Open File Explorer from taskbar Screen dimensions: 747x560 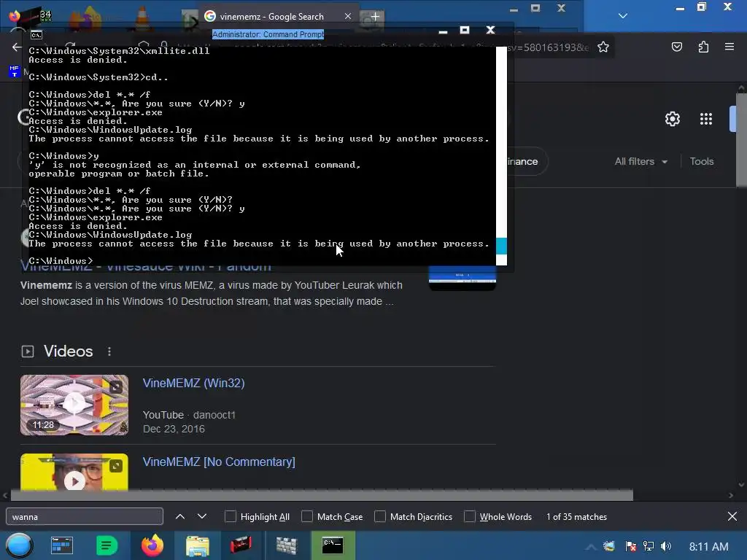(197, 545)
